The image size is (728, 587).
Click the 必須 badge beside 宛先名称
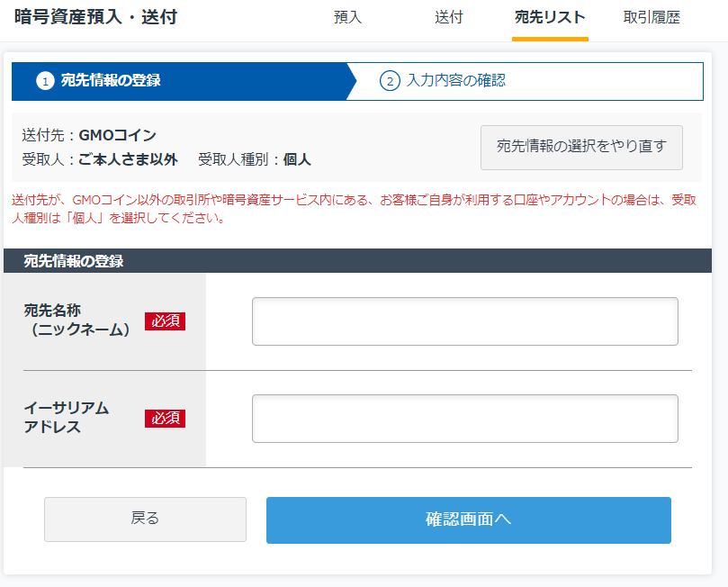point(165,321)
